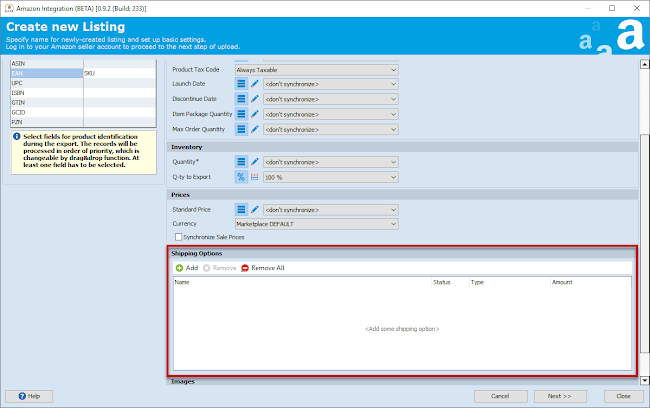The width and height of the screenshot is (650, 408).
Task: Click the Discontinue Date pencil edit icon
Action: (x=255, y=99)
